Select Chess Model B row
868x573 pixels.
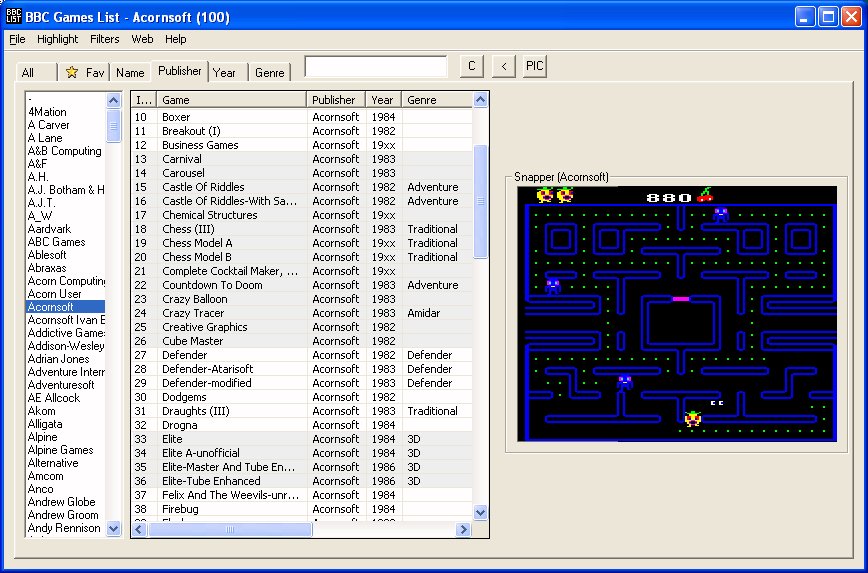pyautogui.click(x=302, y=257)
